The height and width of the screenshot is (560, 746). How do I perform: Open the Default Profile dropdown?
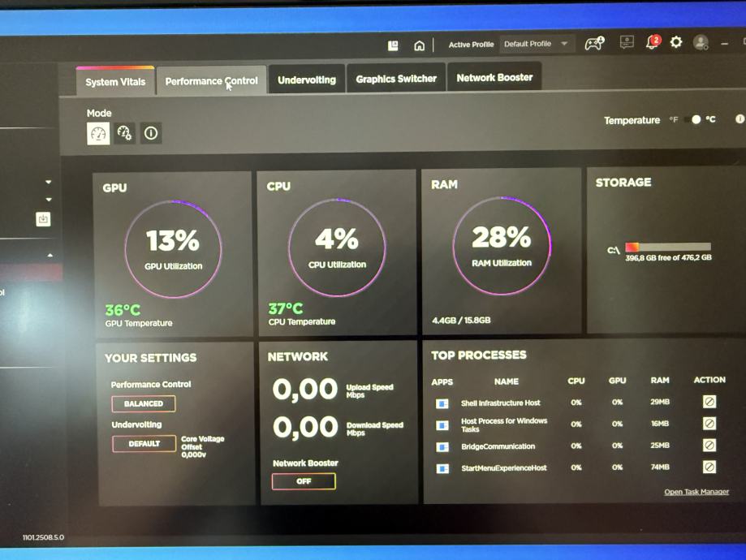click(x=536, y=44)
